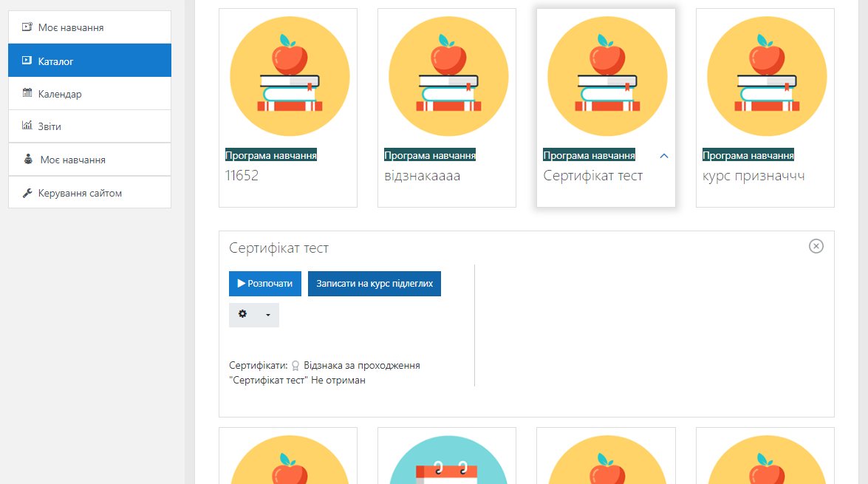Viewport: 868px width, 484px height.
Task: Open Моє навчання with the person icon
Action: pyautogui.click(x=89, y=160)
